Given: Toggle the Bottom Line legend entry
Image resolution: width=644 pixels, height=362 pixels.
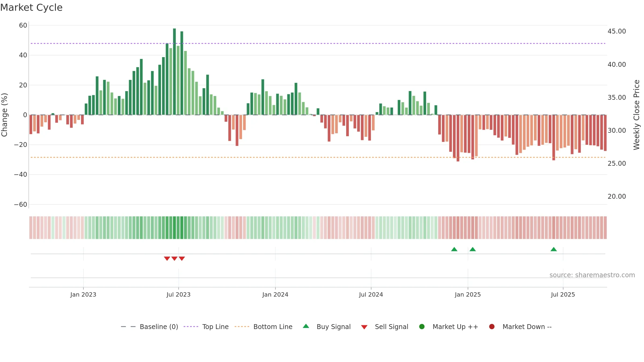Looking at the screenshot, I should click(x=263, y=327).
